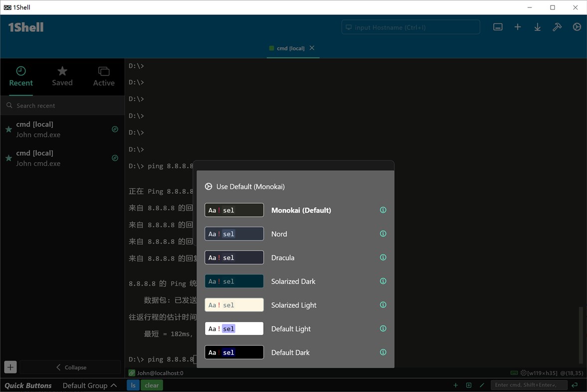
Task: Open the second cmd [local] John cmd.exe session
Action: click(62, 158)
